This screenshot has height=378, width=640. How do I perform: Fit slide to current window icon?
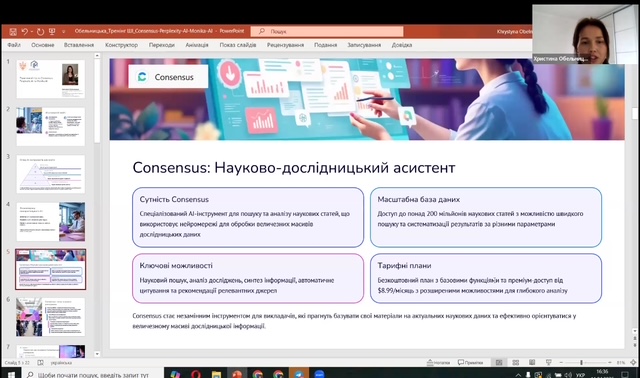[633, 362]
